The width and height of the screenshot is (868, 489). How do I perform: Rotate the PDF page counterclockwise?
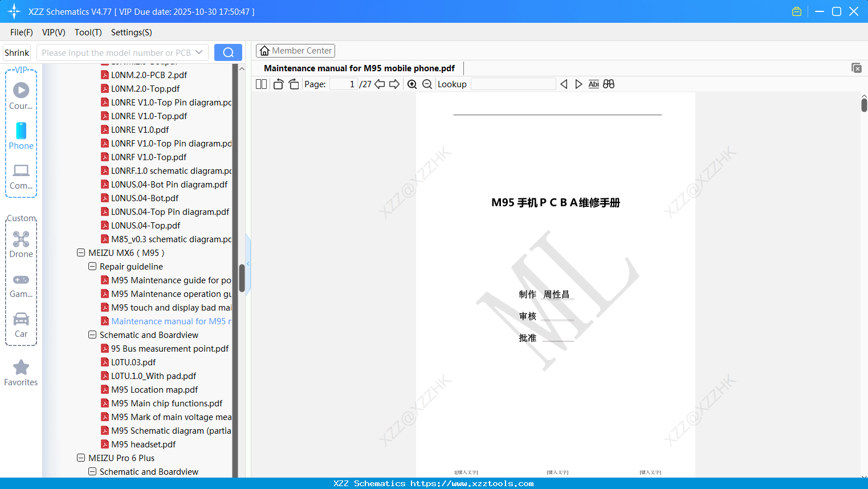278,84
